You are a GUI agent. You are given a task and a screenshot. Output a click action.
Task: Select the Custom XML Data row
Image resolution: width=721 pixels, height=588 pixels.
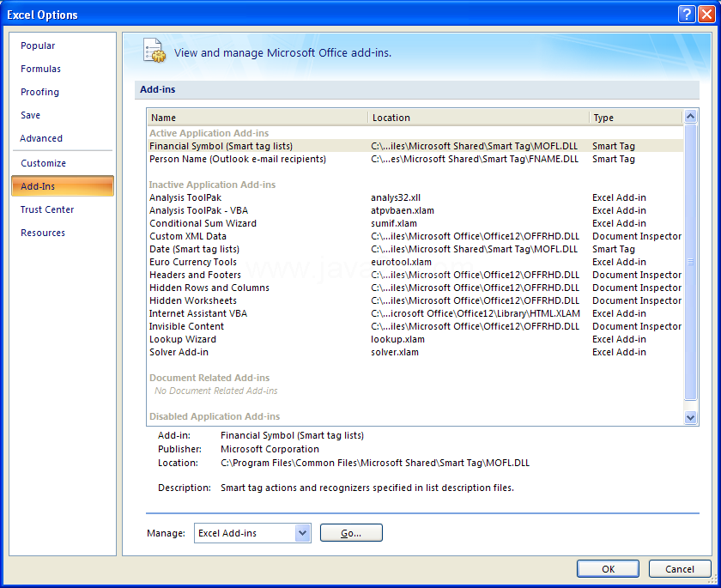point(415,236)
